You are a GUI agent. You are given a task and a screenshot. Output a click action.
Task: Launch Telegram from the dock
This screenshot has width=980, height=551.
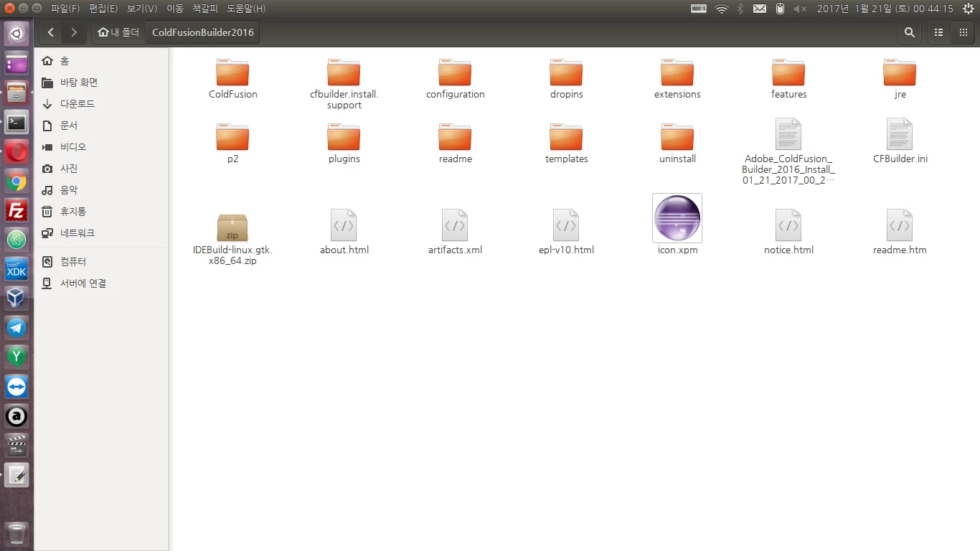pos(17,328)
